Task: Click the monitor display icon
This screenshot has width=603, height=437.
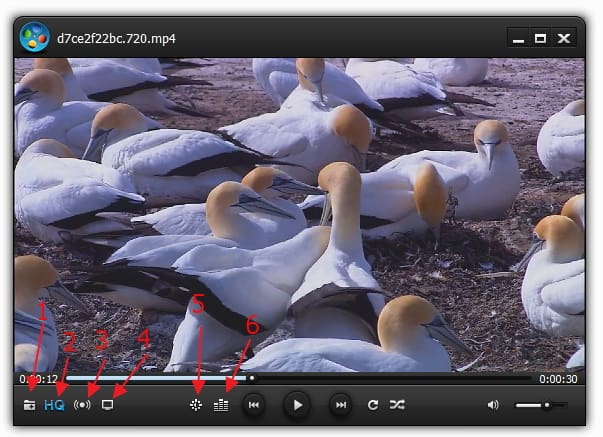Action: tap(108, 405)
